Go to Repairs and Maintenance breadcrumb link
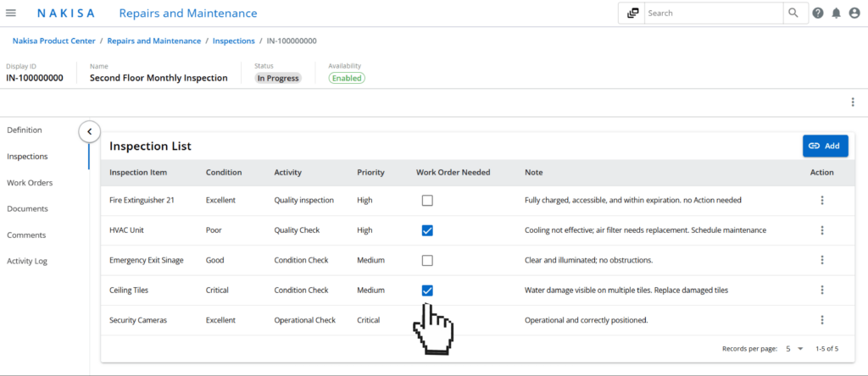The width and height of the screenshot is (868, 376). click(154, 41)
